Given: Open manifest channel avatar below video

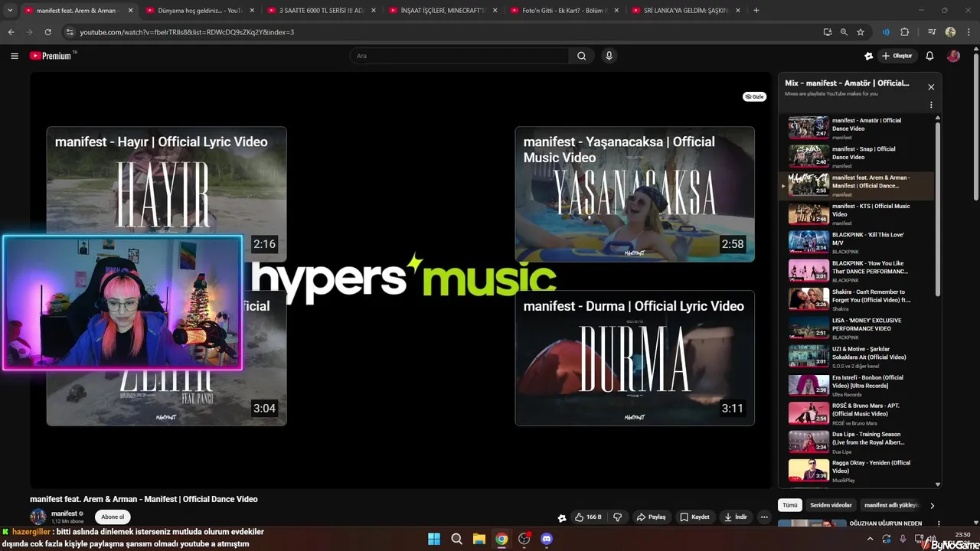Looking at the screenshot, I should pyautogui.click(x=38, y=517).
